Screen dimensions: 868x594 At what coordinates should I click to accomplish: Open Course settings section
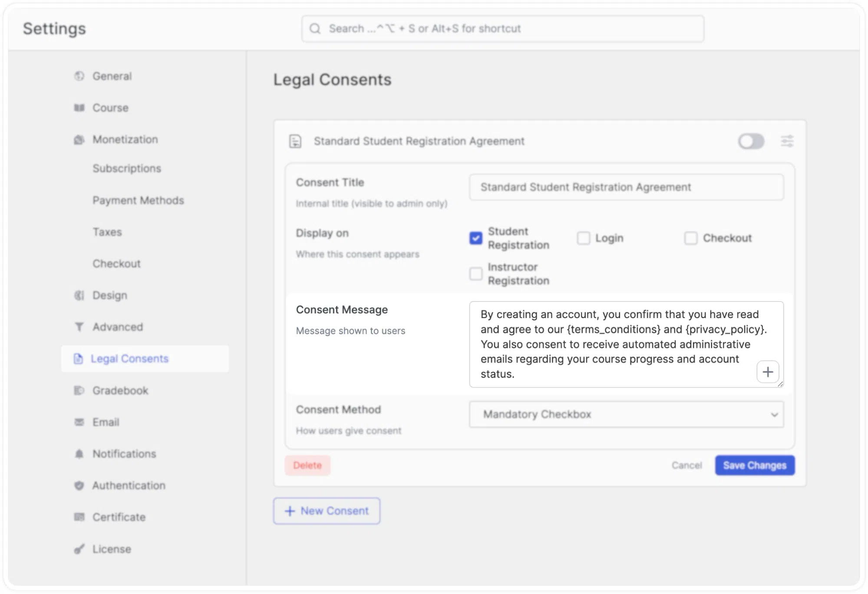tap(110, 108)
